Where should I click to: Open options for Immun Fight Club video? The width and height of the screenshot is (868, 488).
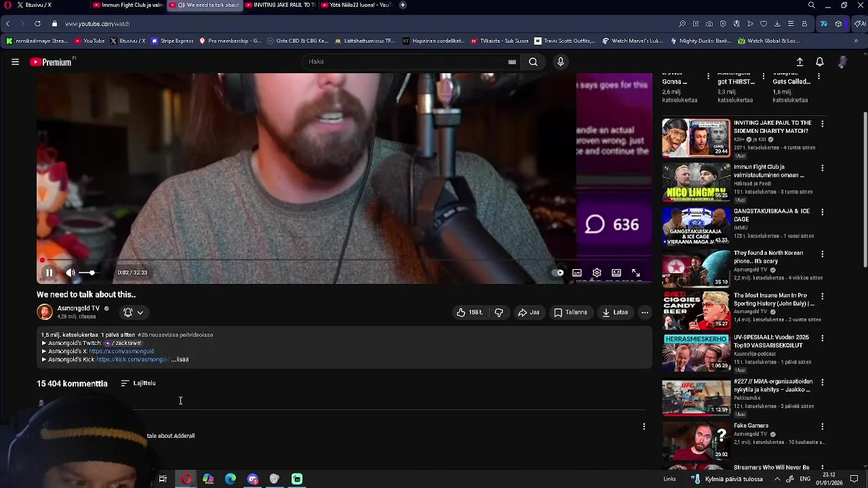pos(822,168)
